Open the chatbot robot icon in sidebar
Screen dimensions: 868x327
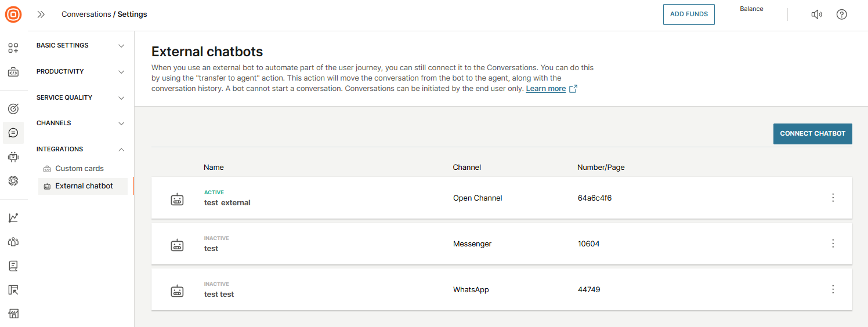click(13, 157)
